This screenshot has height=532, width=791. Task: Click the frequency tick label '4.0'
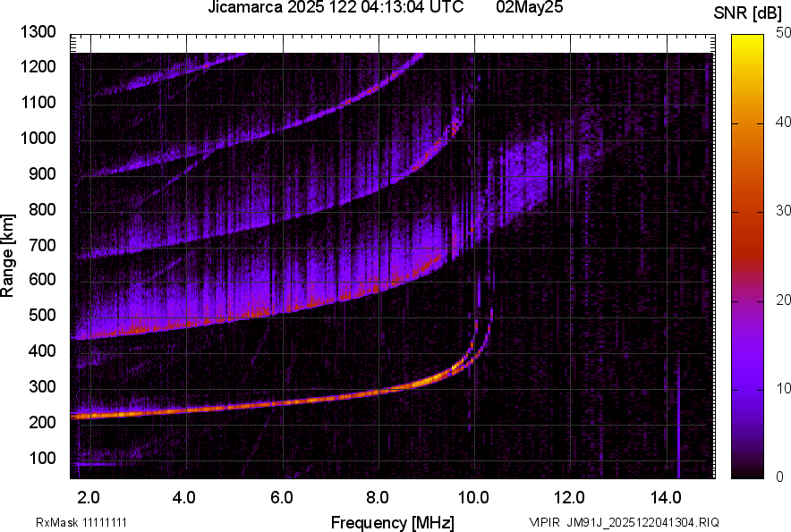184,498
